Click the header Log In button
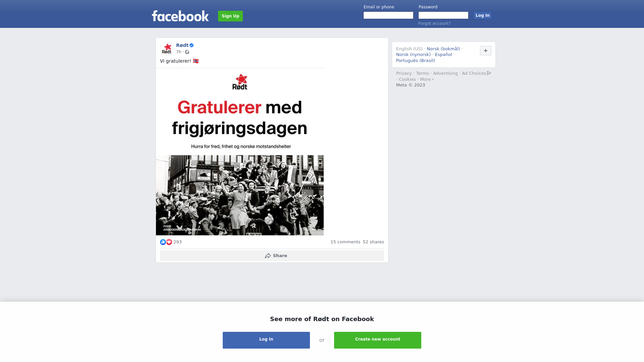The height and width of the screenshot is (362, 644). point(483,15)
